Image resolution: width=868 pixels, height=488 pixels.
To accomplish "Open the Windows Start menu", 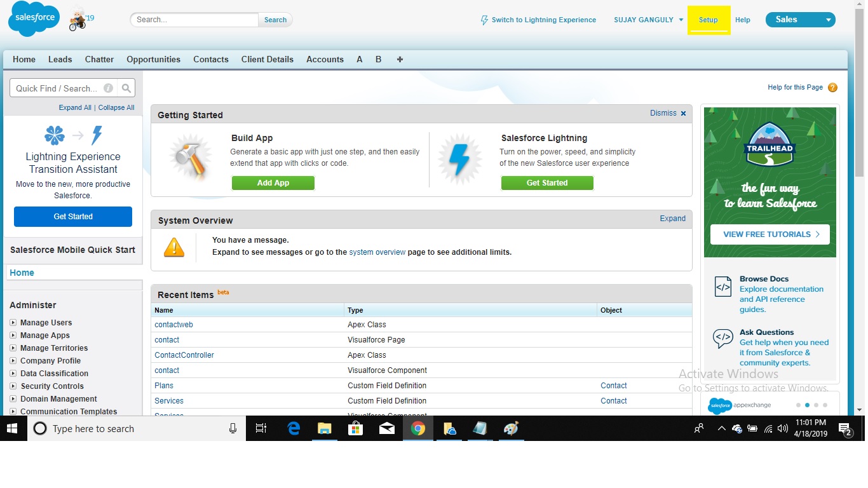I will coord(12,428).
